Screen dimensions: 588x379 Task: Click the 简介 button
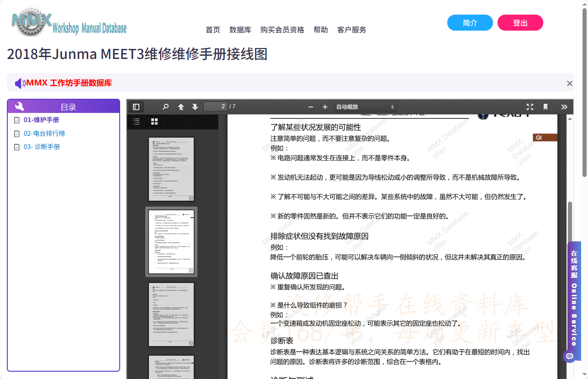click(x=470, y=23)
